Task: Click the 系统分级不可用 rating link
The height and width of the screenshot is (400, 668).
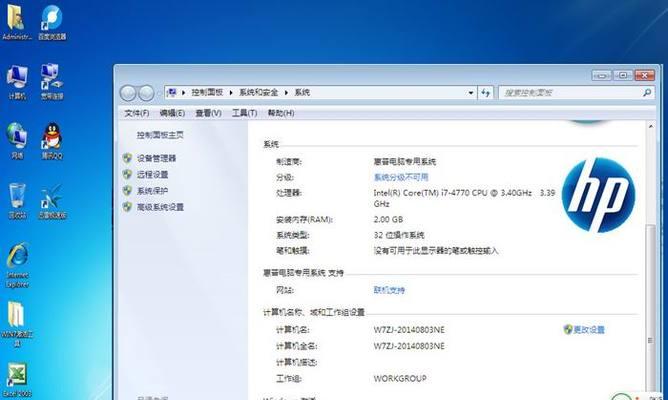Action: click(401, 177)
